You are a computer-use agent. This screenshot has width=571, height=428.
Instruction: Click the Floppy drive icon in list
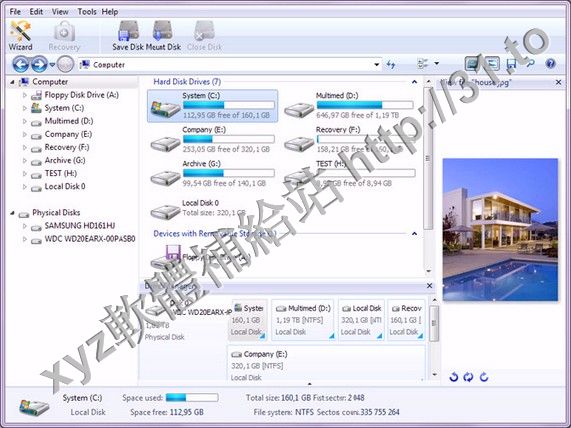(x=166, y=257)
